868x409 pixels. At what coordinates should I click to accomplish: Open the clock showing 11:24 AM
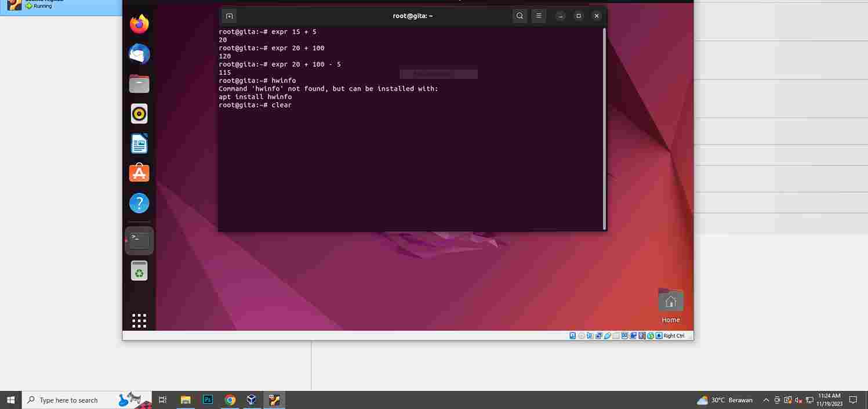[829, 400]
